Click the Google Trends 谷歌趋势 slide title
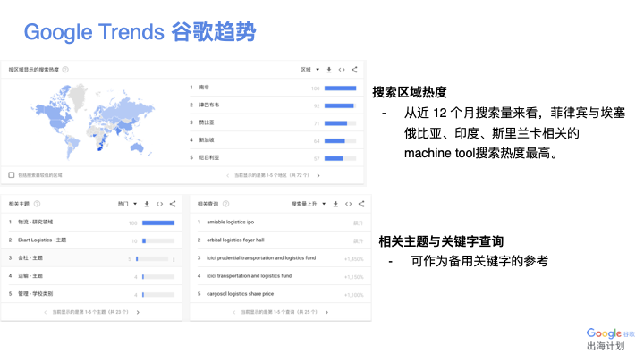Screen dimensions: 644x362 pyautogui.click(x=140, y=32)
